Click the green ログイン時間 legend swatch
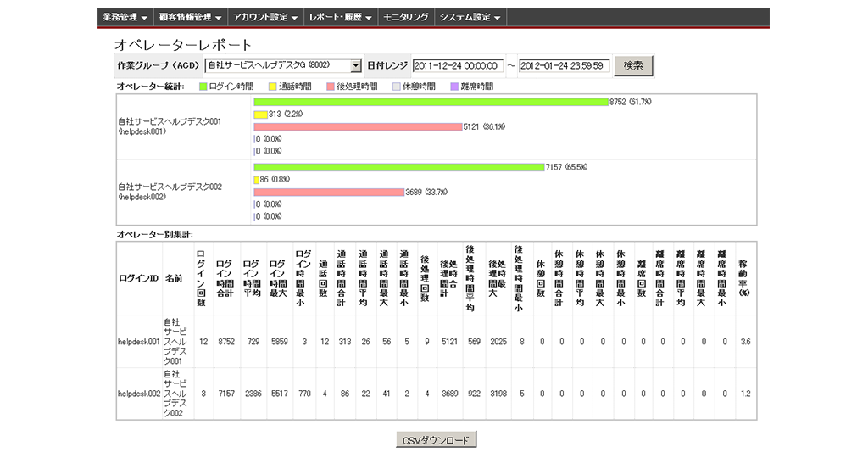Screen dimensions: 868x458 point(203,87)
